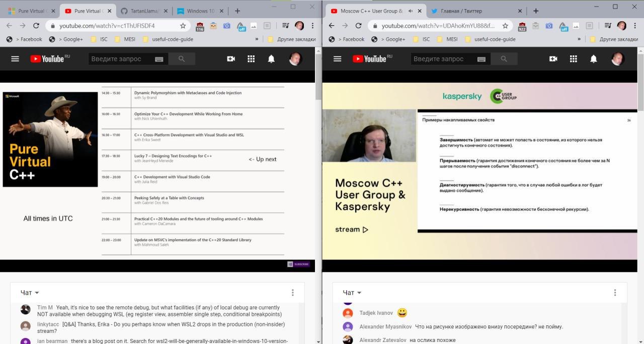
Task: Open new tab in right window
Action: (536, 11)
